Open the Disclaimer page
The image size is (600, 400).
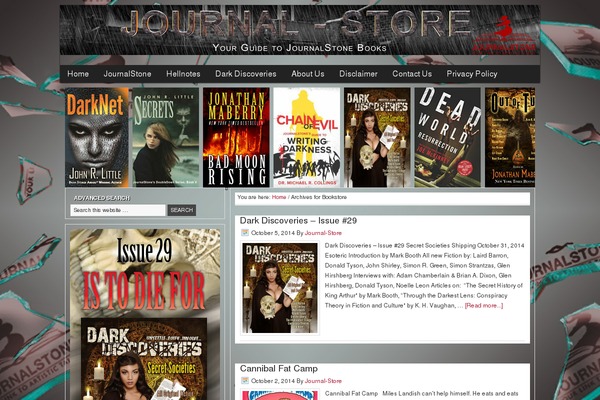[x=358, y=74]
